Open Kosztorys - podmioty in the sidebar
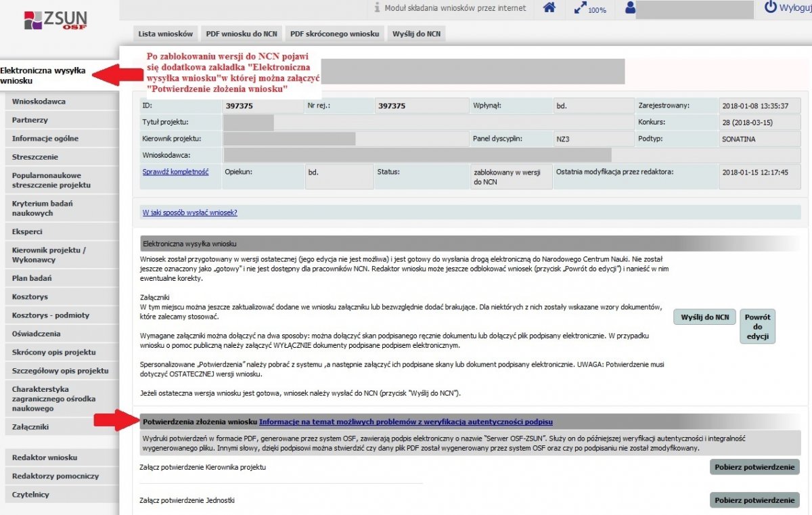This screenshot has width=812, height=515. coord(62,315)
